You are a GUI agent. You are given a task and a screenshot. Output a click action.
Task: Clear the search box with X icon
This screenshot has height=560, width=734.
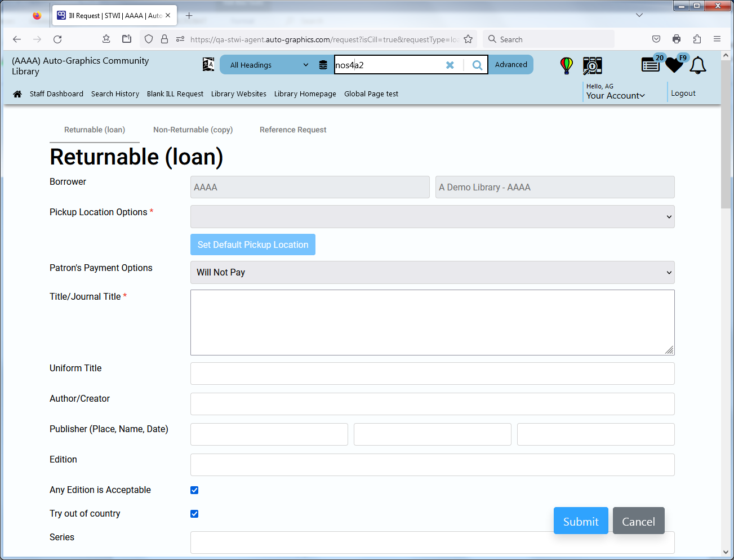point(450,65)
